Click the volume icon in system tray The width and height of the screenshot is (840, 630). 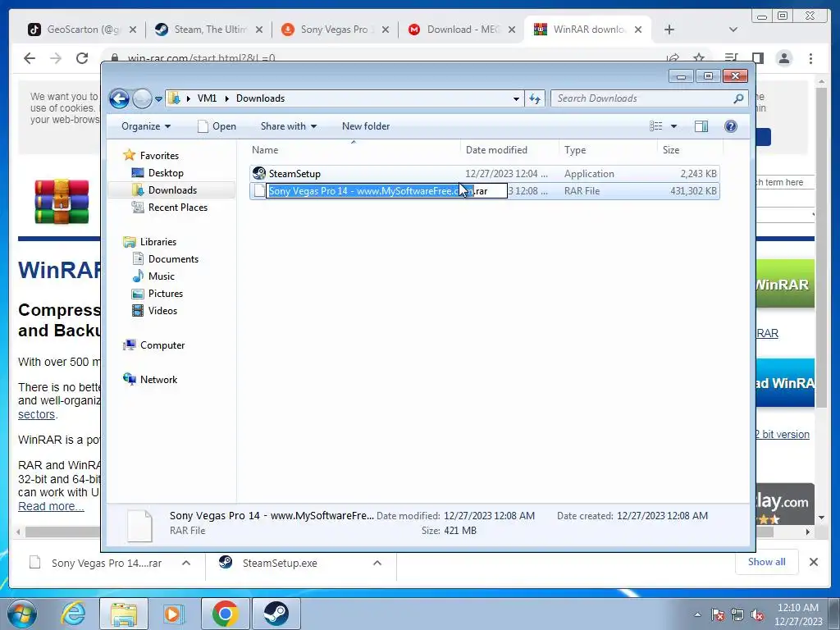point(757,615)
